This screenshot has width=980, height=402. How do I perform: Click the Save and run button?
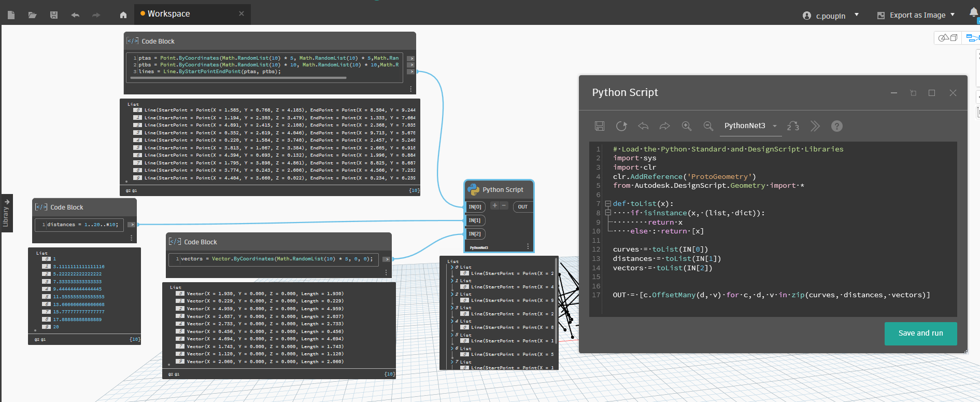tap(920, 333)
